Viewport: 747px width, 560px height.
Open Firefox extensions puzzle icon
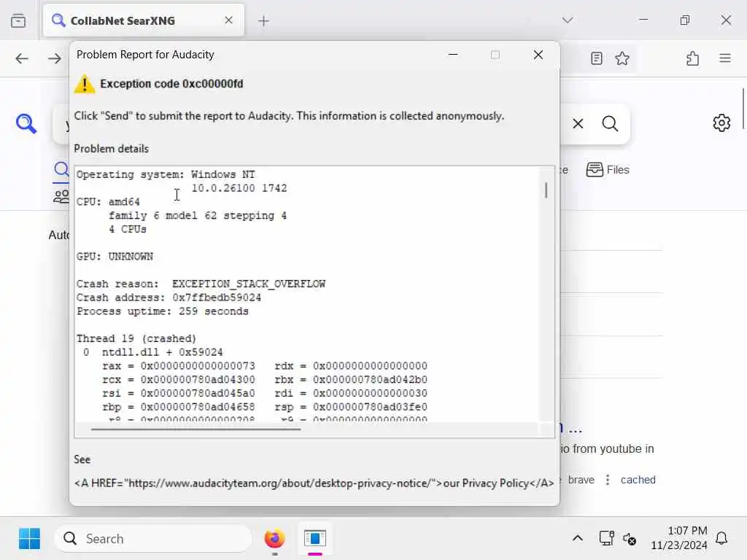coord(693,58)
